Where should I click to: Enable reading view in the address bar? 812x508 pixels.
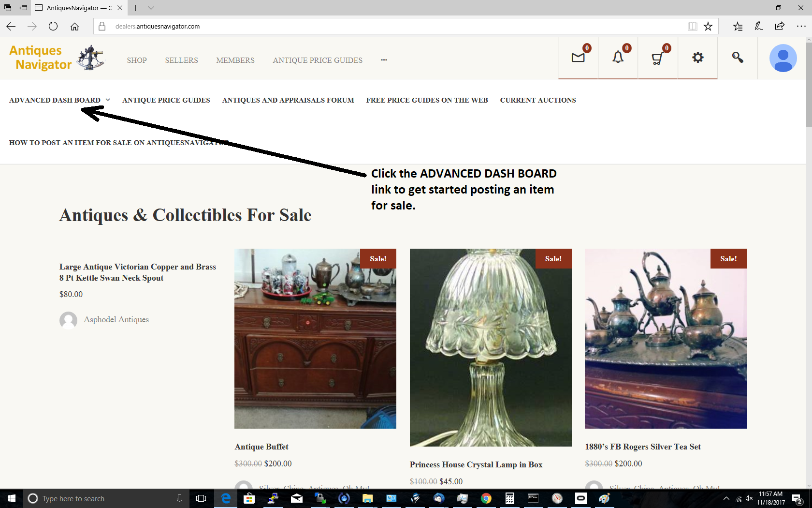(693, 26)
